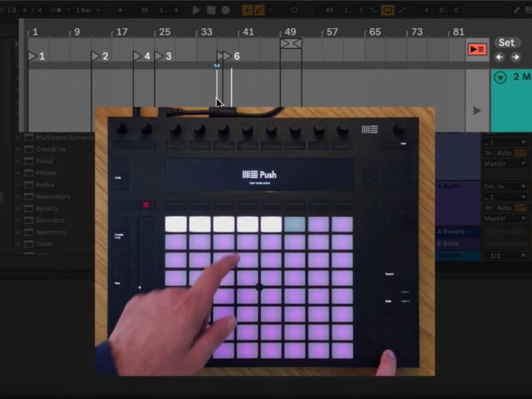The height and width of the screenshot is (399, 532).
Task: Expand the Overdrive device in browser
Action: click(x=19, y=149)
